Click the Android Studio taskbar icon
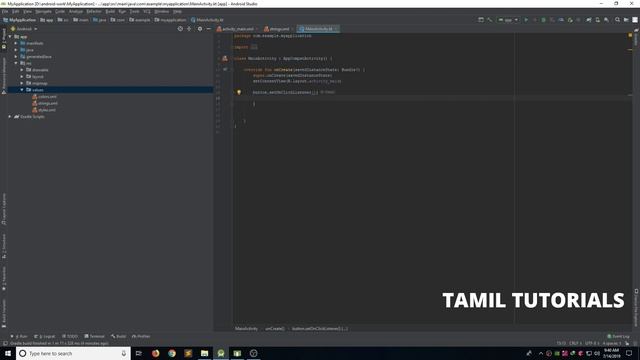This screenshot has height=360, width=640. 221,353
